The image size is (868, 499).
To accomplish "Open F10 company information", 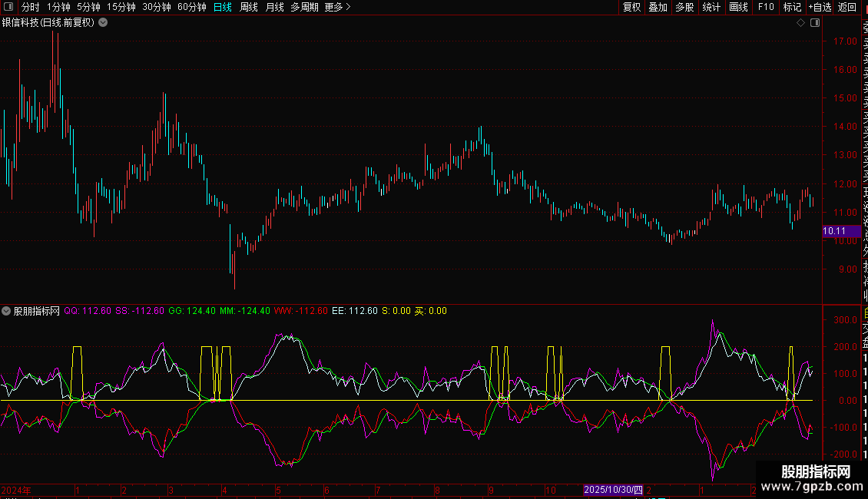I will (x=766, y=7).
